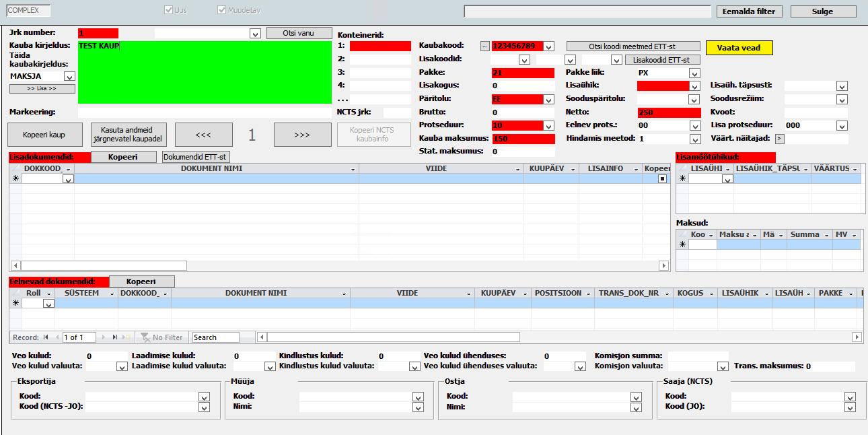
Task: Click the first Konteinerid red field
Action: [380, 46]
